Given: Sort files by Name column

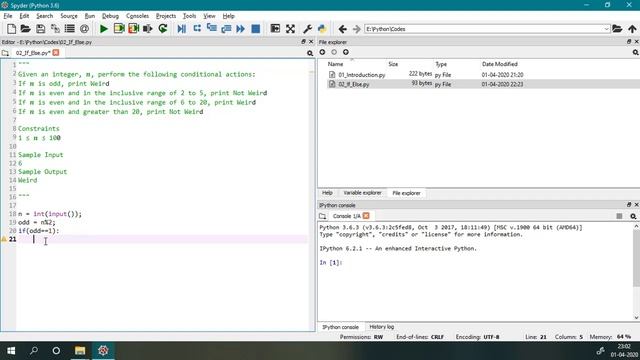Looking at the screenshot, I should (x=336, y=64).
